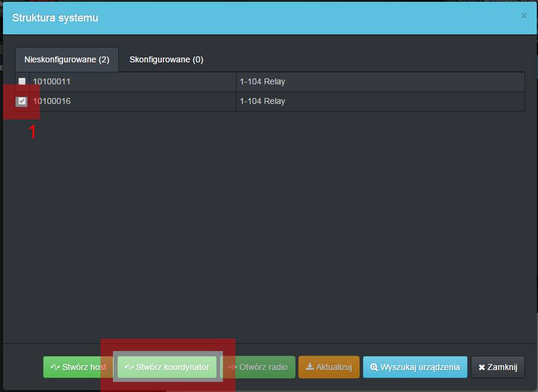Uncheck the checkbox for device 10100016
This screenshot has width=538, height=392.
(x=22, y=101)
